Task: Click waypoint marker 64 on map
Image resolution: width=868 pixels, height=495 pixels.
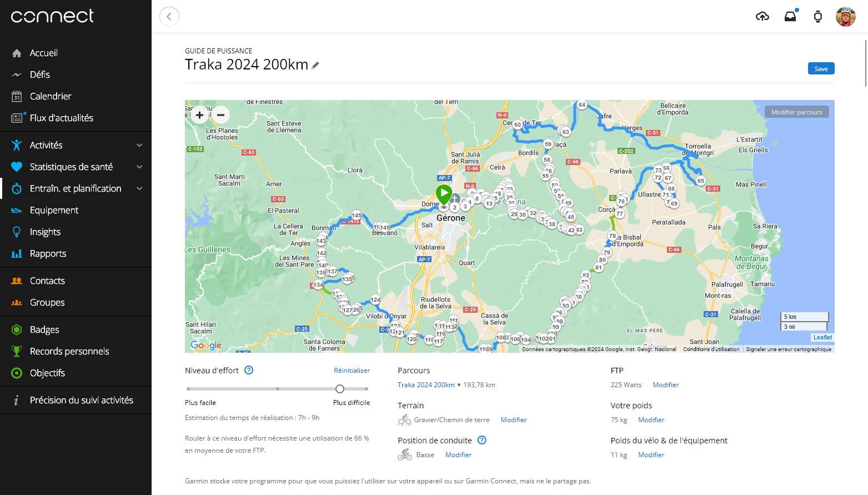Action: tap(581, 104)
